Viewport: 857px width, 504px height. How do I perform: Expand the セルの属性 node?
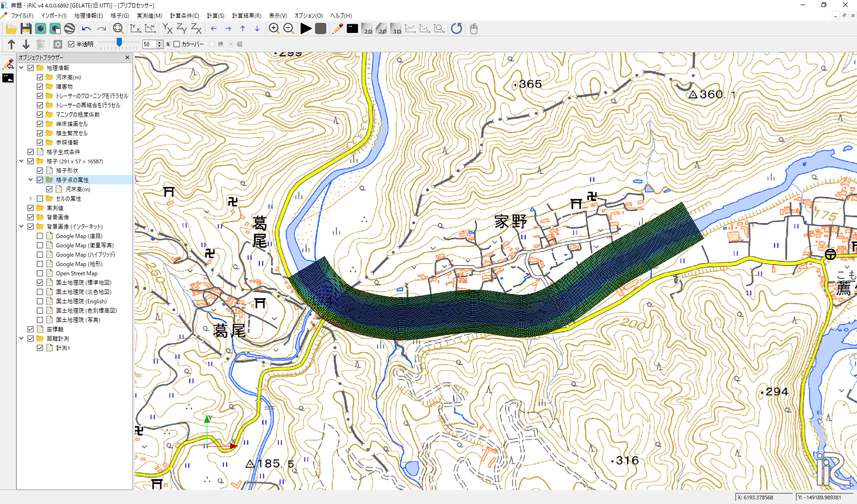(31, 199)
